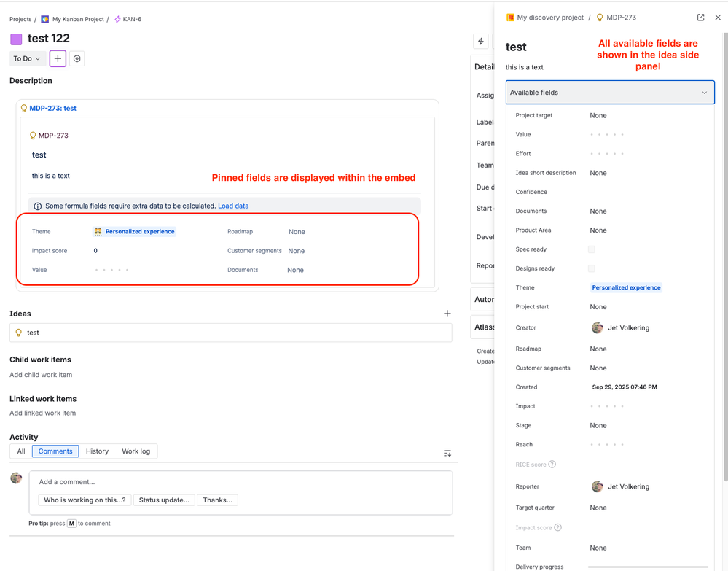Viewport: 728px width, 571px height.
Task: Click Add linked work item
Action: [x=43, y=413]
